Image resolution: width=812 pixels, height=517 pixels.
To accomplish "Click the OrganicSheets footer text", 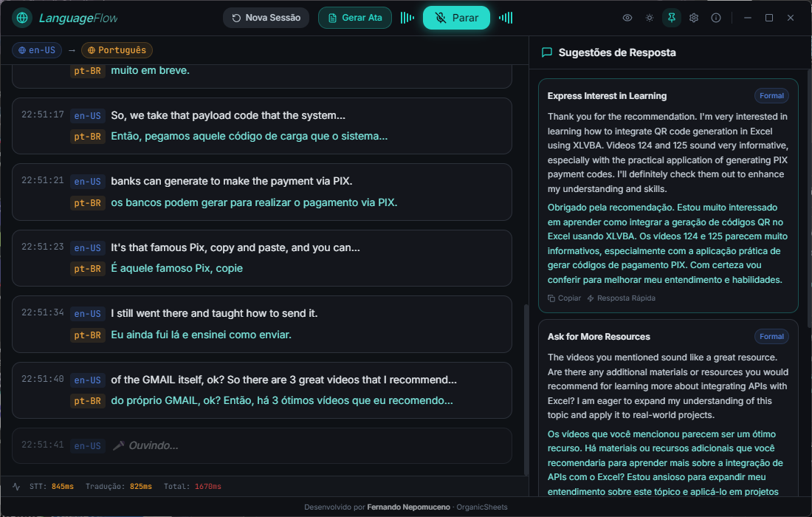I will coord(481,507).
